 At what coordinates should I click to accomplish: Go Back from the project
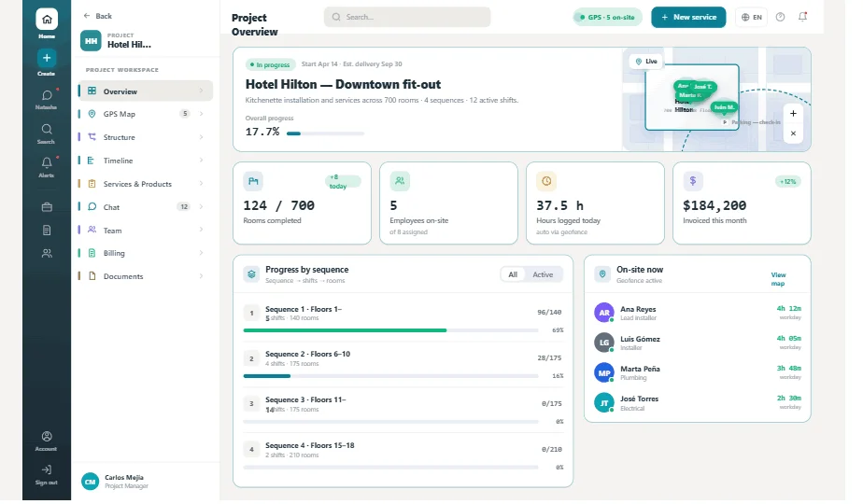97,16
